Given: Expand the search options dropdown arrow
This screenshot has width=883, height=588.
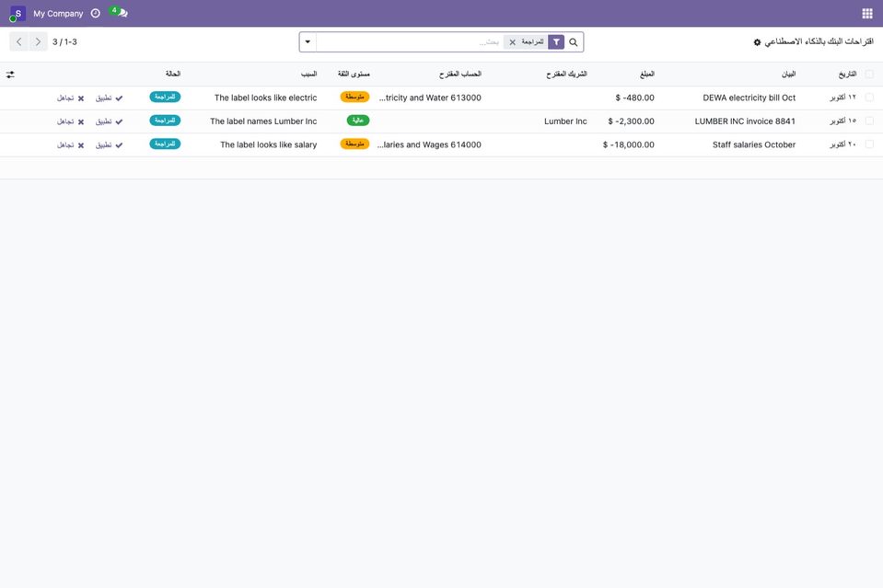Looking at the screenshot, I should coord(308,42).
